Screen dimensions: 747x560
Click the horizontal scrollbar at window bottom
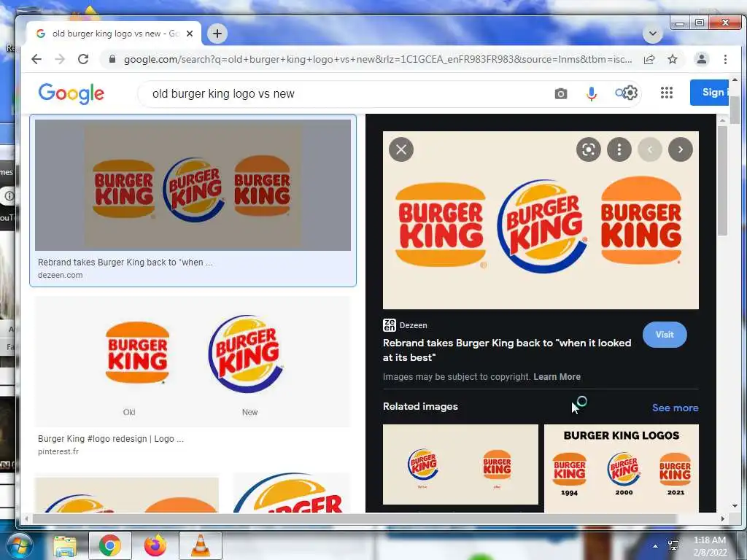pos(354,518)
